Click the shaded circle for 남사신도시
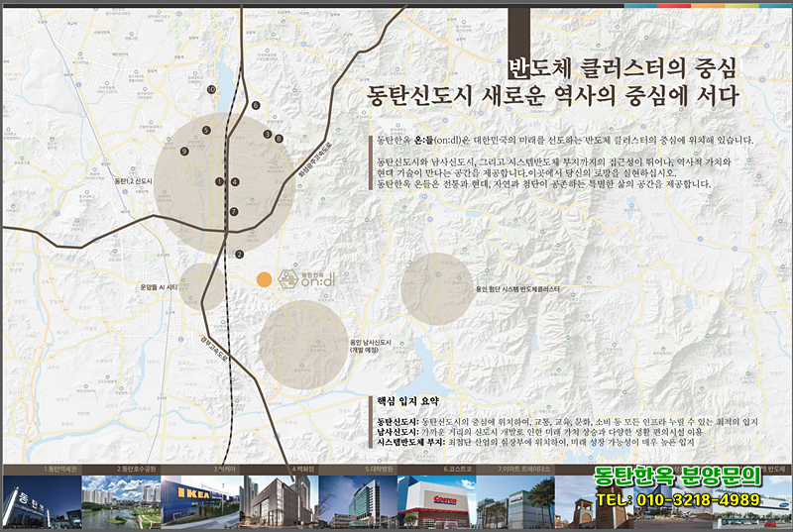 click(x=303, y=345)
